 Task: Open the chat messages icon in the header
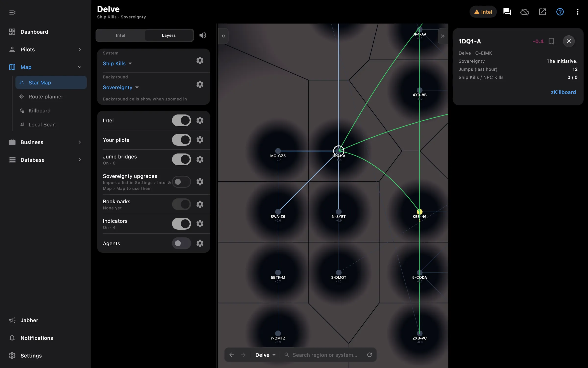pos(507,12)
